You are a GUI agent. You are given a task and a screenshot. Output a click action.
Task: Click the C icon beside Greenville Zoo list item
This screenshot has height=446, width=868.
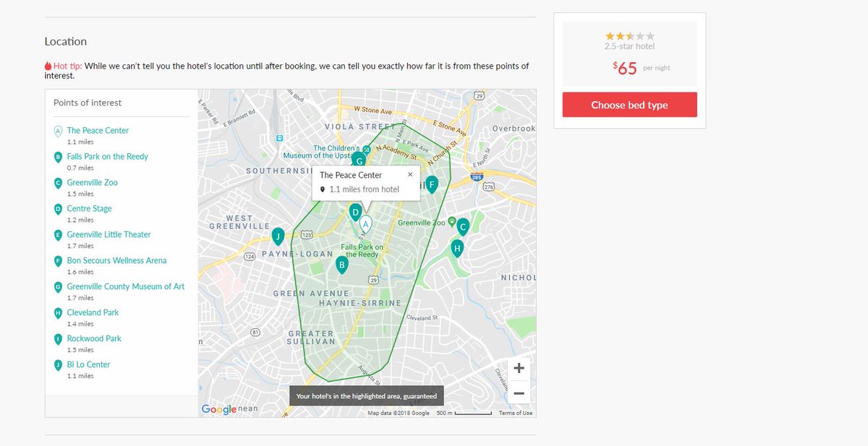(58, 183)
